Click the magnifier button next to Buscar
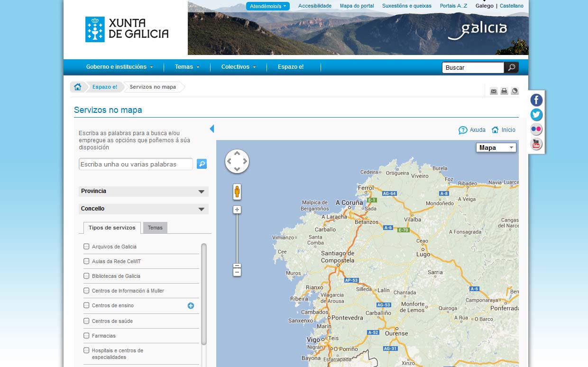This screenshot has height=367, width=588. [x=512, y=67]
